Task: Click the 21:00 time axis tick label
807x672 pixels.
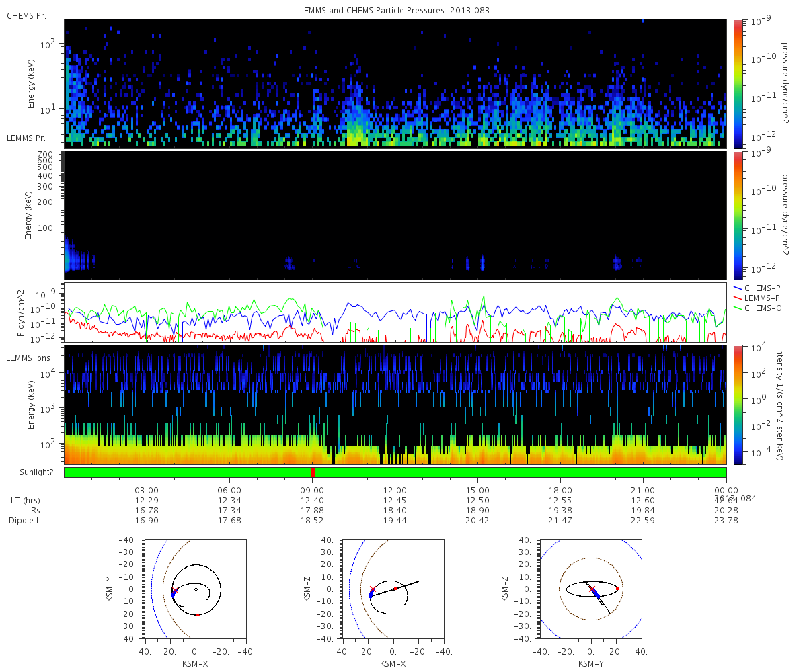Action: [644, 490]
